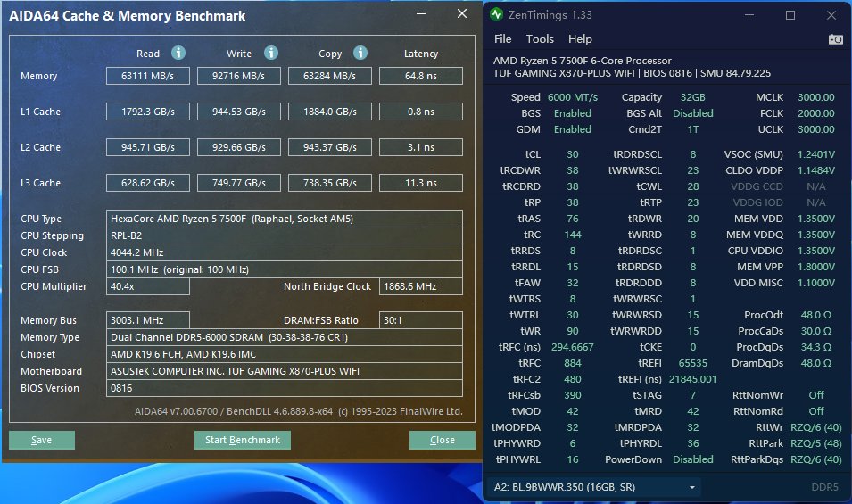Viewport: 852px width, 504px height.
Task: Click DRAM:FSB Ratio value 30:1
Action: [421, 320]
